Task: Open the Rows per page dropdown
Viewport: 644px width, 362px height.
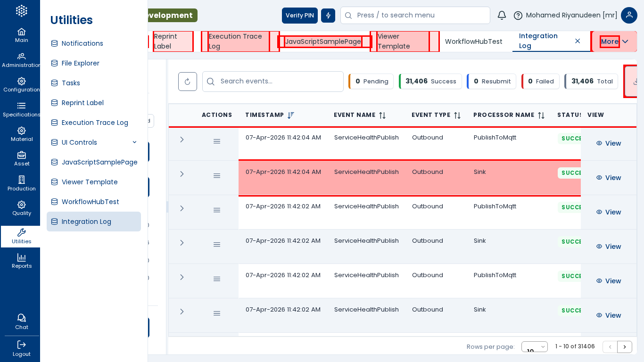Action: (x=534, y=347)
